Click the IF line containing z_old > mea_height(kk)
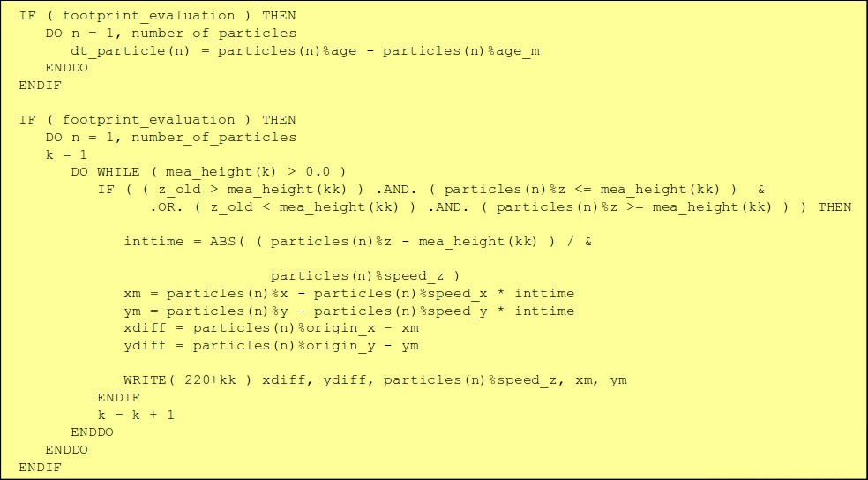The height and width of the screenshot is (480, 868). pyautogui.click(x=430, y=190)
